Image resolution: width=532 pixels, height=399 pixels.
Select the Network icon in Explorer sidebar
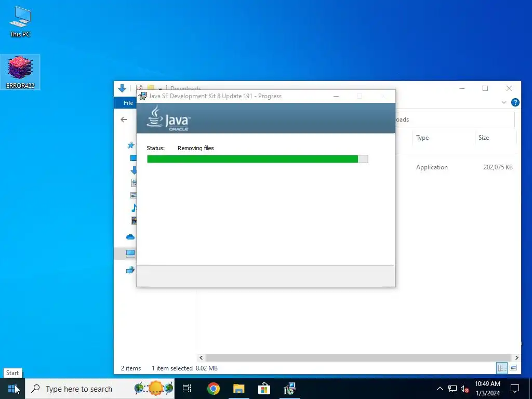point(130,270)
